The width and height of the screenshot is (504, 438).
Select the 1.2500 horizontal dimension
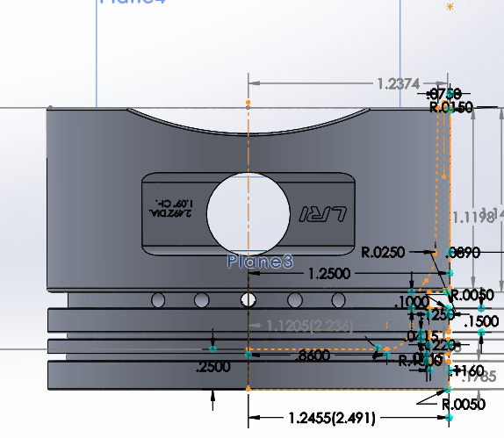pos(329,274)
